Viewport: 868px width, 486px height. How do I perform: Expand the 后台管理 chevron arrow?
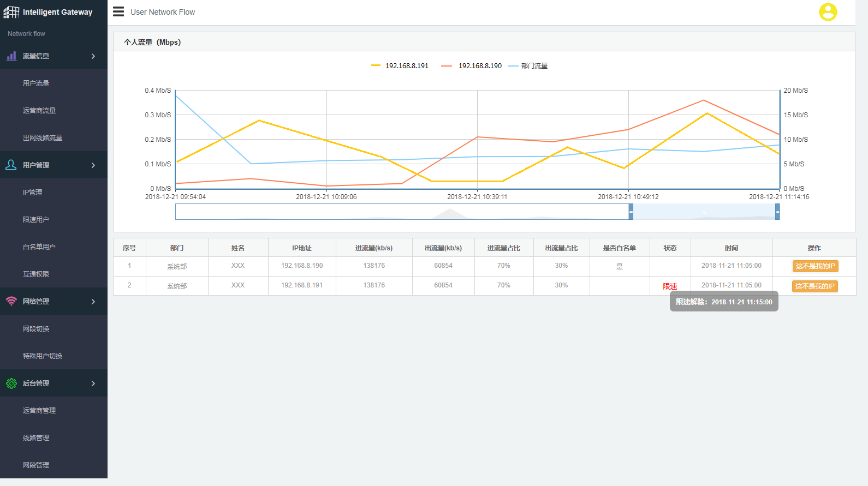(x=93, y=383)
